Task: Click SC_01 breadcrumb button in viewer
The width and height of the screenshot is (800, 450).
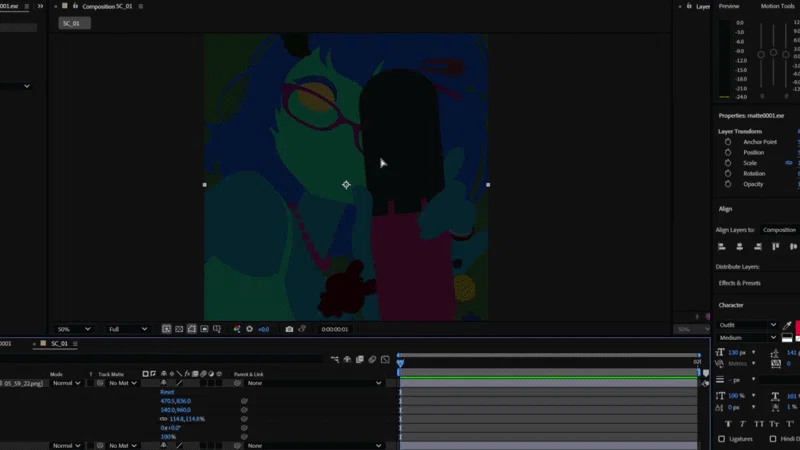Action: [74, 23]
